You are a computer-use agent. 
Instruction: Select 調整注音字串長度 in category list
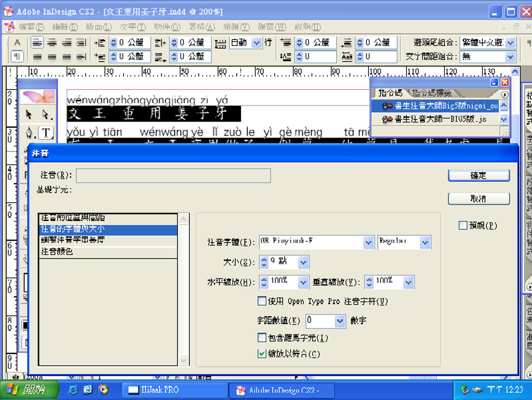click(x=108, y=240)
